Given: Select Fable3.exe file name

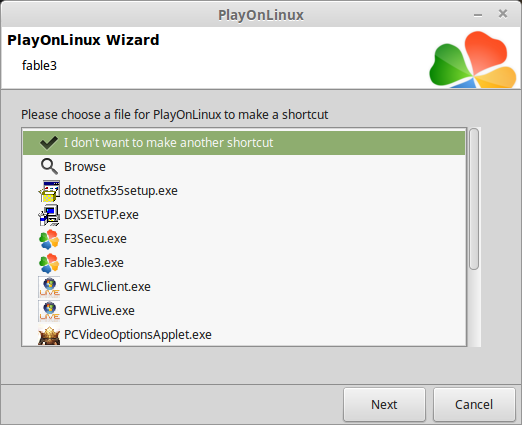Looking at the screenshot, I should [x=94, y=263].
